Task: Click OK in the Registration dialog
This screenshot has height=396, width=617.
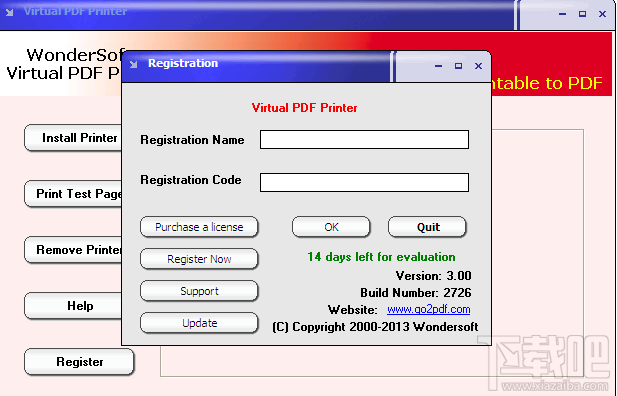Action: [331, 227]
